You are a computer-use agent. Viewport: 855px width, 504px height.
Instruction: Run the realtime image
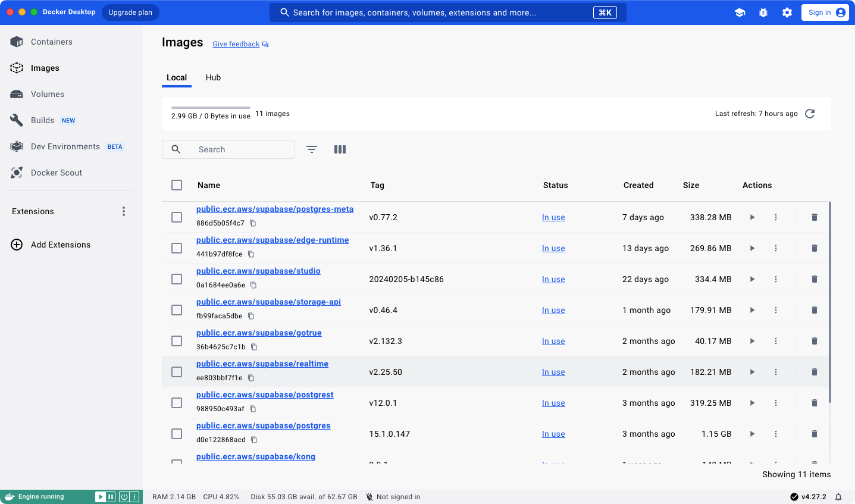point(752,372)
